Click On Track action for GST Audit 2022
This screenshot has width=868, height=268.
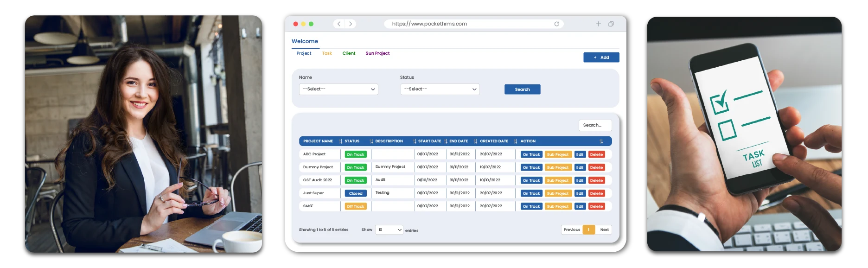pyautogui.click(x=531, y=180)
